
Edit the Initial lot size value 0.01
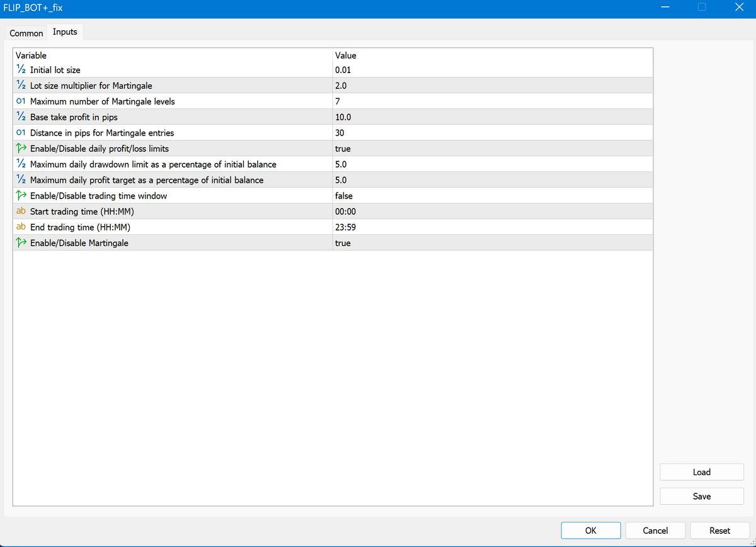(343, 70)
